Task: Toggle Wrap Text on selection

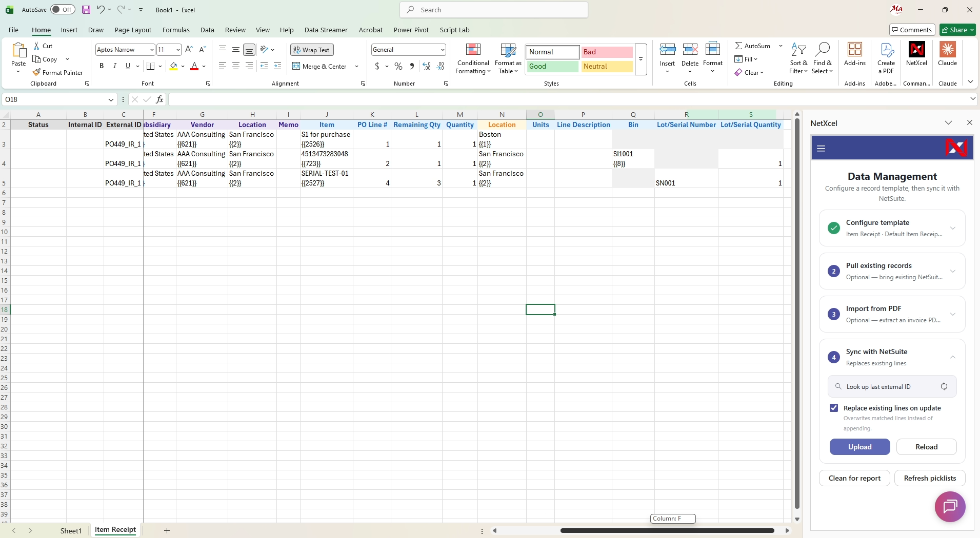Action: tap(312, 50)
